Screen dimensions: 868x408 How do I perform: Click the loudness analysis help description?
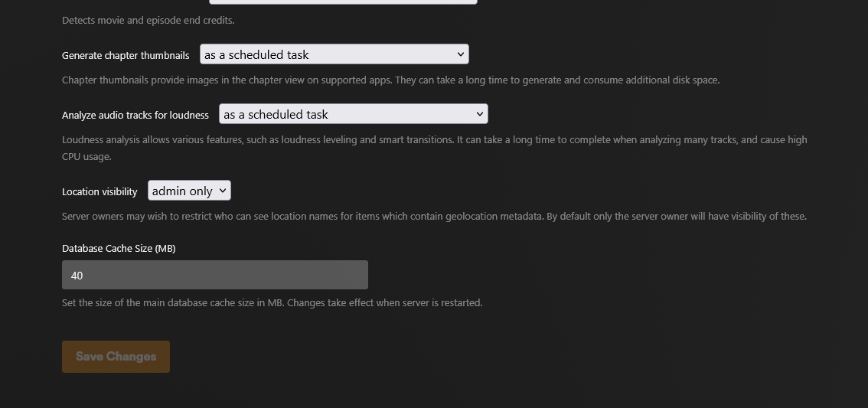pos(435,148)
